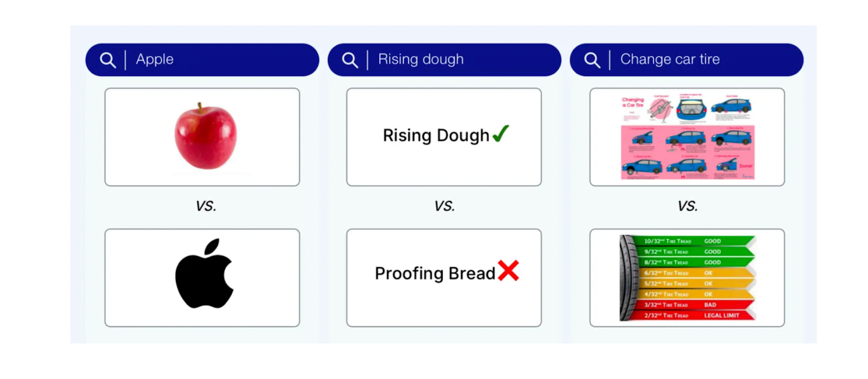Viewport: 868px width, 379px height.
Task: Click the VS label under Rising Dough card
Action: [x=444, y=206]
